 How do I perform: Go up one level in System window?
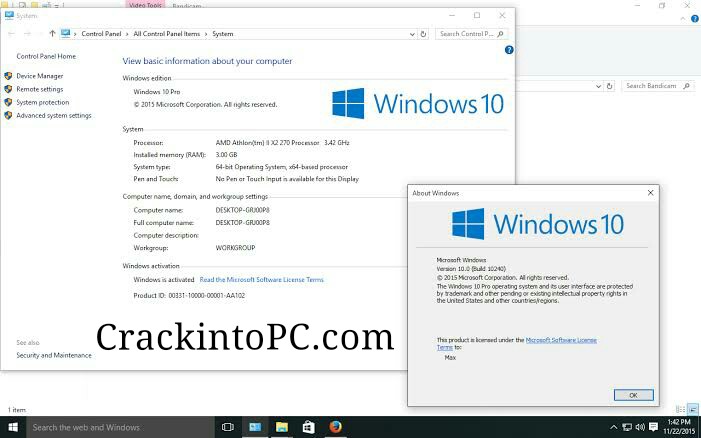[x=52, y=34]
